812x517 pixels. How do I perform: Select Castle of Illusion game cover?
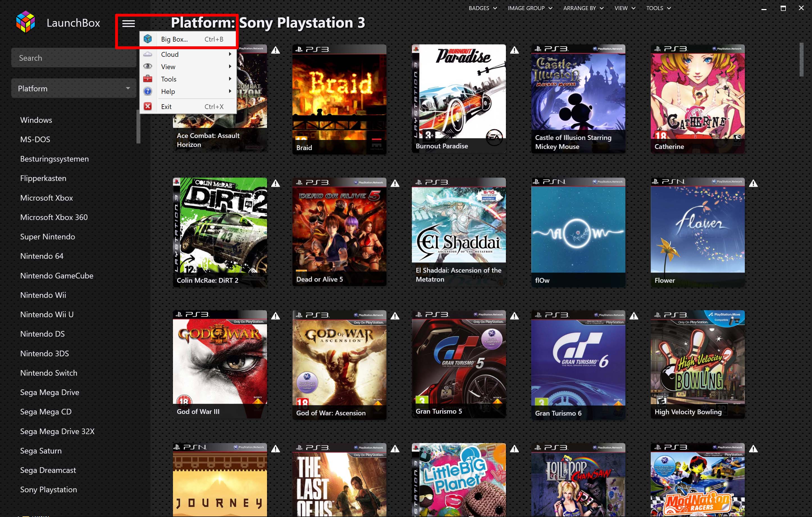click(578, 99)
